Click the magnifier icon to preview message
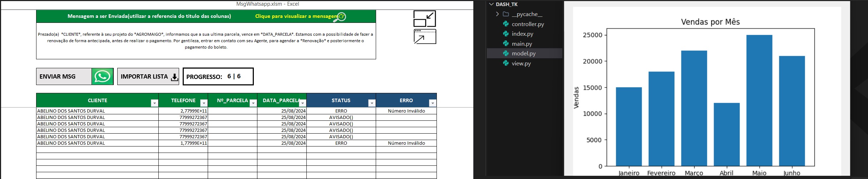The width and height of the screenshot is (868, 179). [x=340, y=17]
